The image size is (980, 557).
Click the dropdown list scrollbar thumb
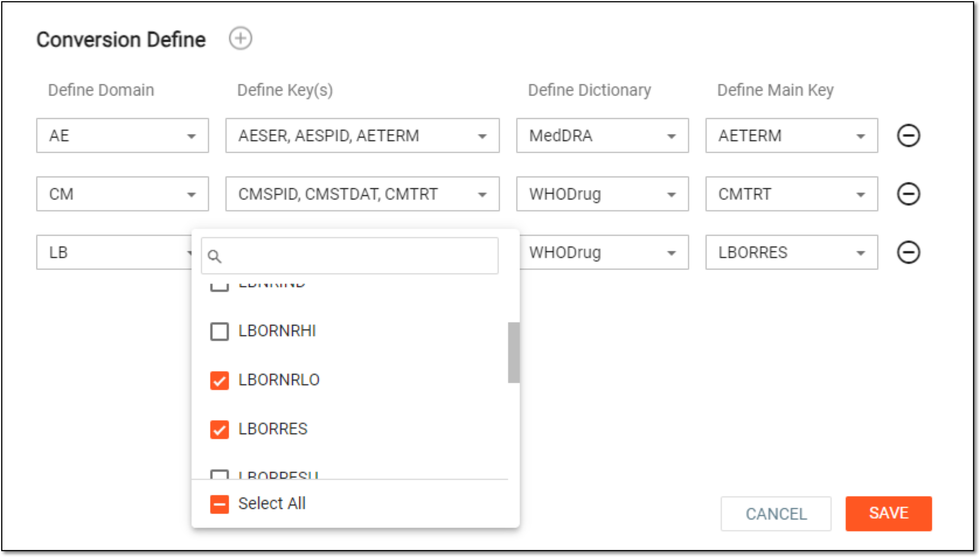point(514,352)
